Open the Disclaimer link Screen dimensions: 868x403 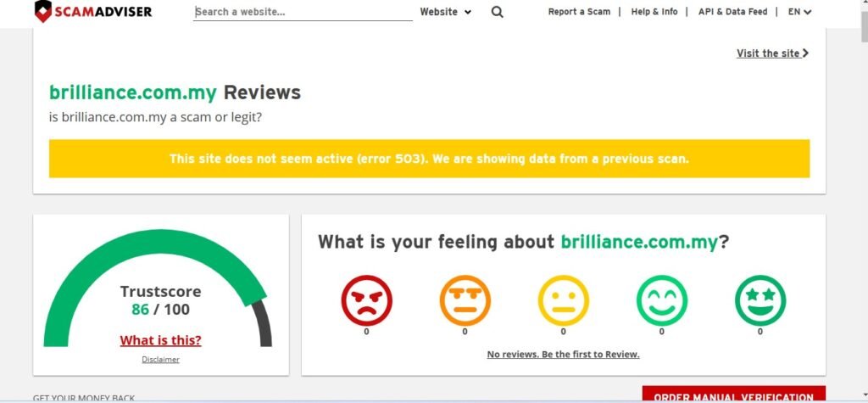coord(160,359)
